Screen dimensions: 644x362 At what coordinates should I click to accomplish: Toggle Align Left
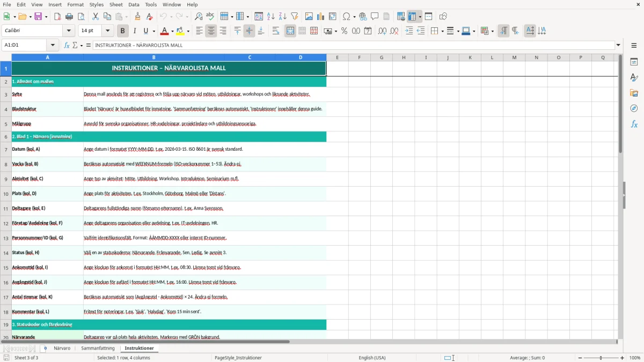click(x=199, y=31)
